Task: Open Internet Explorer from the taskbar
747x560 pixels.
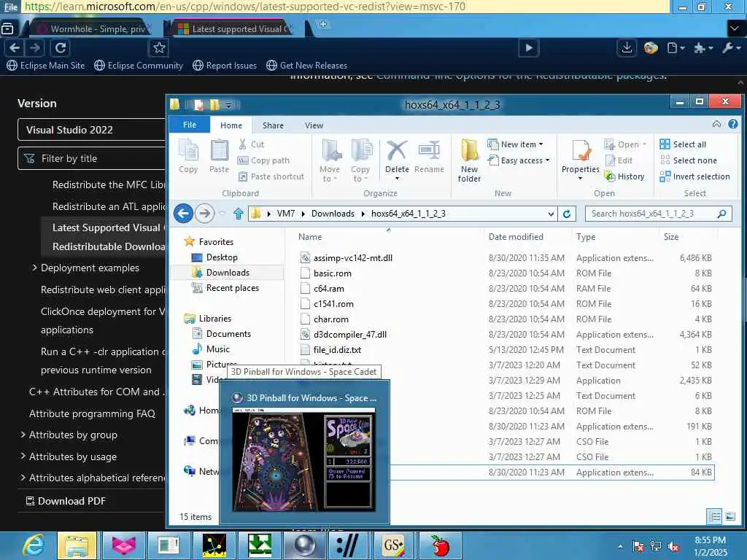Action: click(x=34, y=545)
